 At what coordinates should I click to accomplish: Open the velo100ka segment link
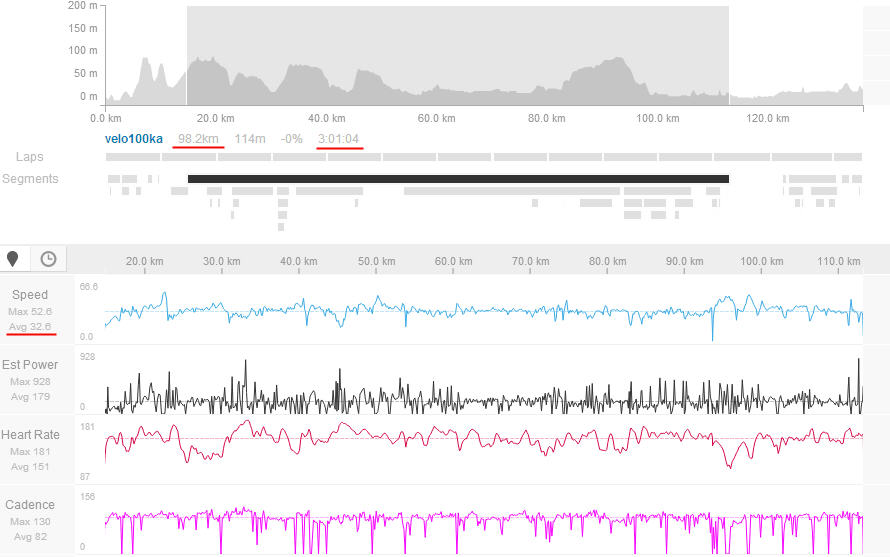coord(133,139)
